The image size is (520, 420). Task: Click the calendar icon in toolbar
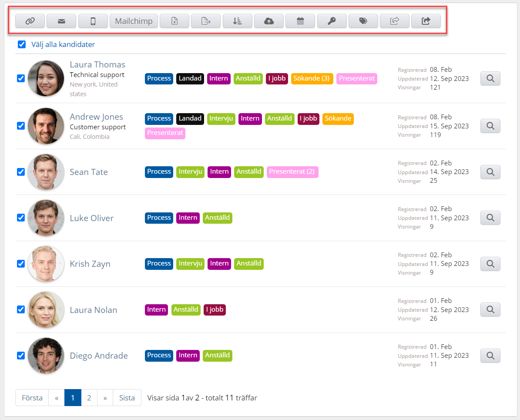click(x=300, y=21)
